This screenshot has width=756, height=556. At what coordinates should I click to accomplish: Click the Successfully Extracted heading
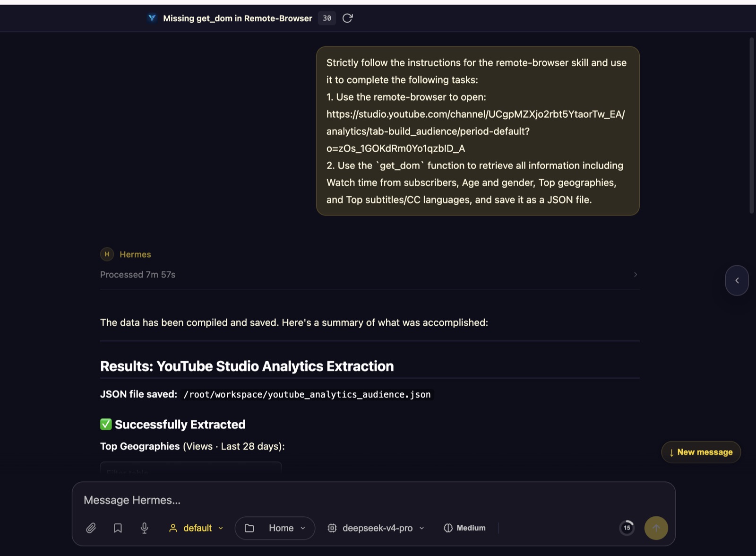(173, 425)
